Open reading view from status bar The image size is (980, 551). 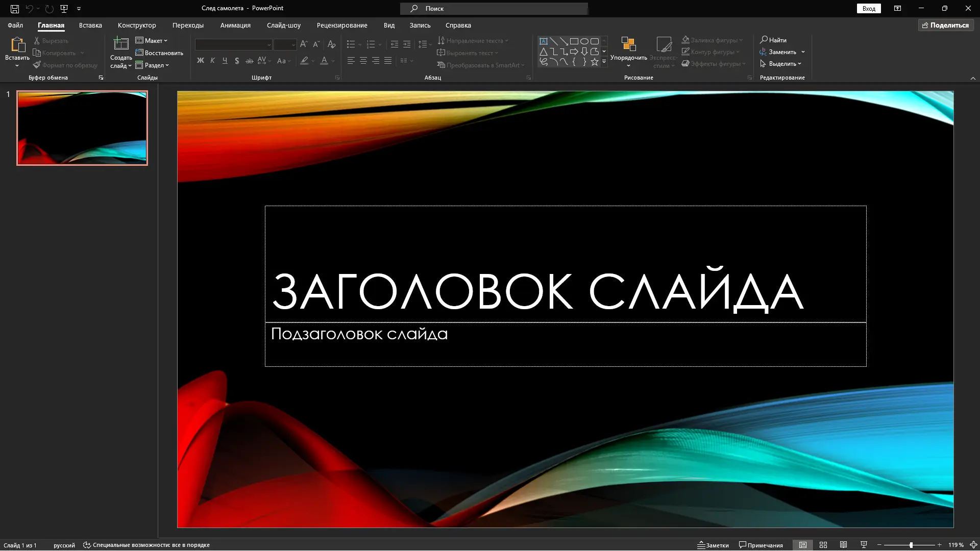pos(843,545)
